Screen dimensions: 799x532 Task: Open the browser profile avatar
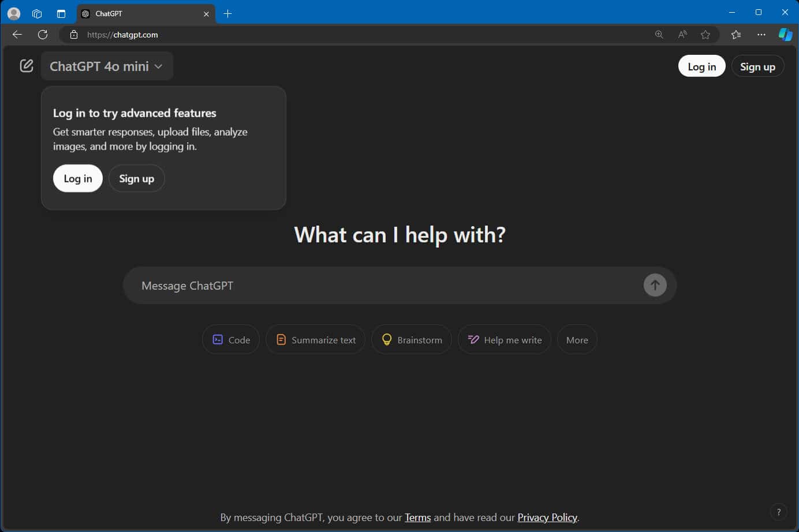pyautogui.click(x=14, y=13)
